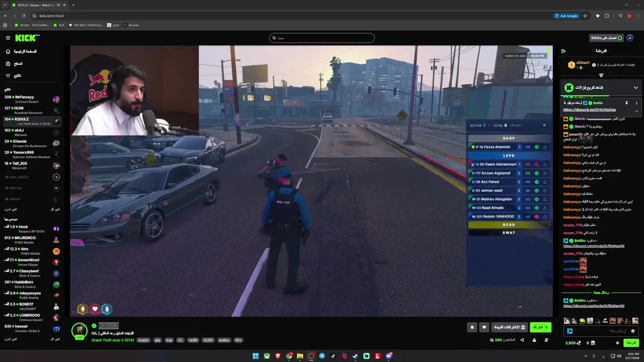The width and height of the screenshot is (644, 362).
Task: Open chat settings gear icon
Action: click(x=617, y=343)
